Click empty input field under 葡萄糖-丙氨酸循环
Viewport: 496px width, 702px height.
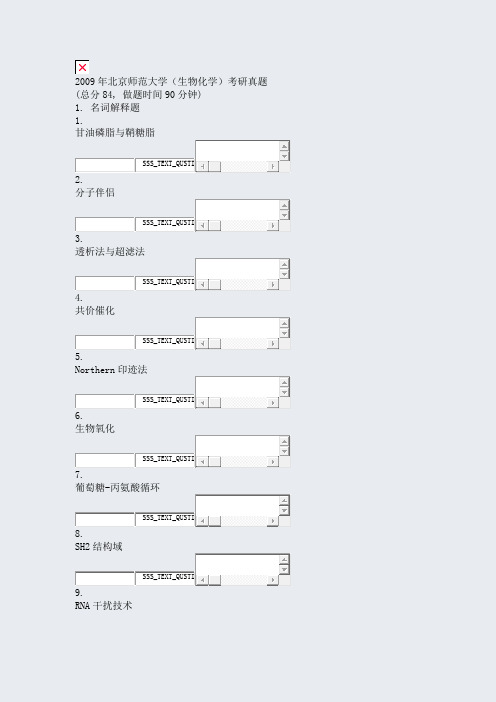tap(105, 519)
